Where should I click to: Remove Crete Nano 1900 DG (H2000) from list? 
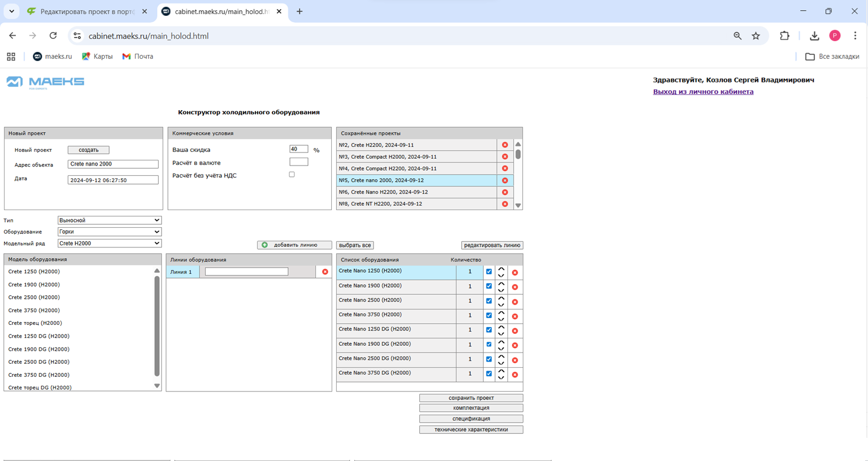click(515, 346)
